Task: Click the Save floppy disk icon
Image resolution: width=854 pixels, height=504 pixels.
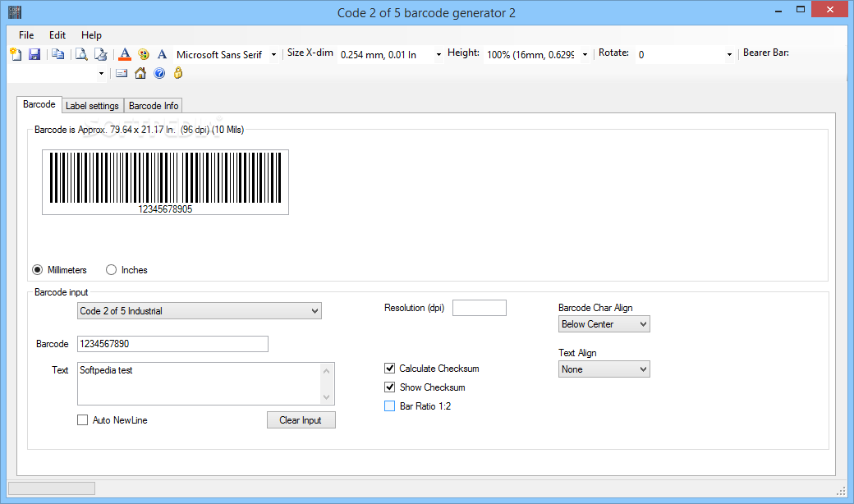Action: (34, 54)
